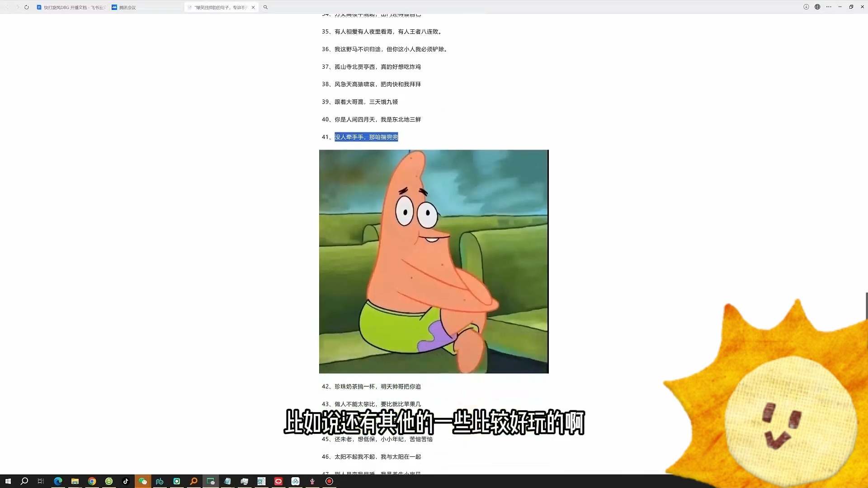
Task: Go back using the browser back arrow
Action: tap(7, 7)
